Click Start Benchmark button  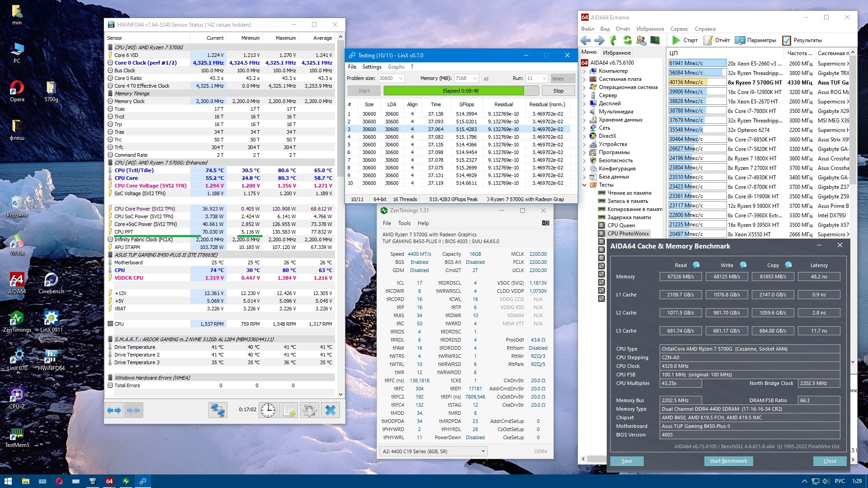coord(728,461)
